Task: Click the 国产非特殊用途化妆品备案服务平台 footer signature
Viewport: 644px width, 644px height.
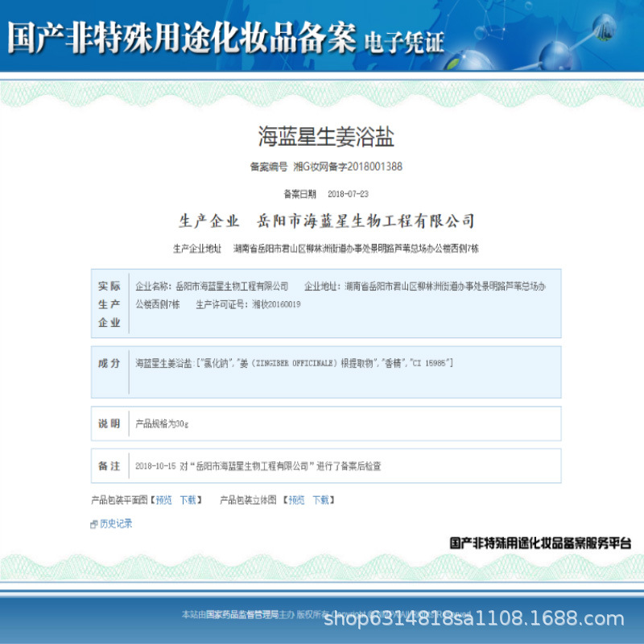Action: pyautogui.click(x=540, y=543)
